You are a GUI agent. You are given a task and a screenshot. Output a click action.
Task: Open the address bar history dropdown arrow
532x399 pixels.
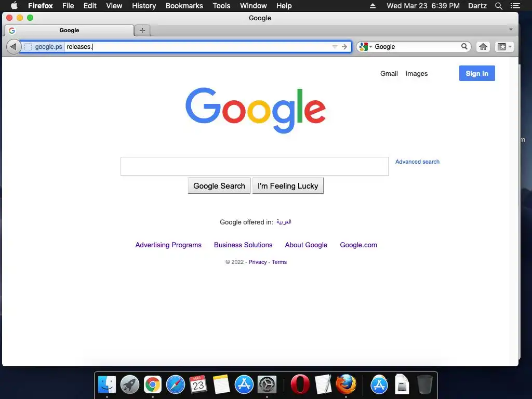335,47
